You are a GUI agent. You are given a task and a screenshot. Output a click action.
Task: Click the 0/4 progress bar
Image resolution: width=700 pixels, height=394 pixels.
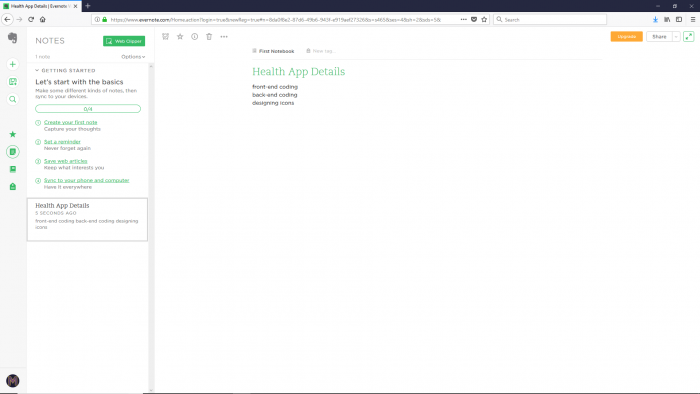[88, 109]
